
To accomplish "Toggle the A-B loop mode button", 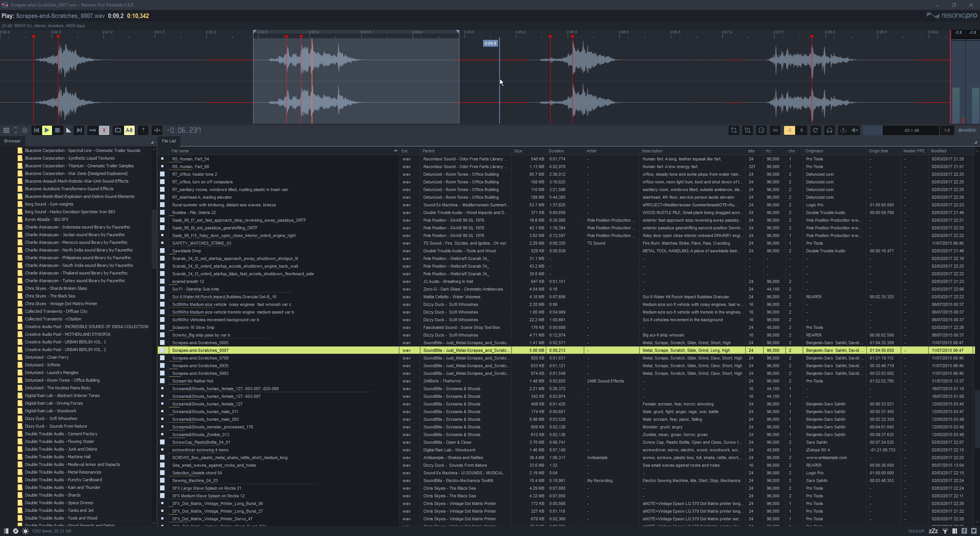I will point(129,130).
